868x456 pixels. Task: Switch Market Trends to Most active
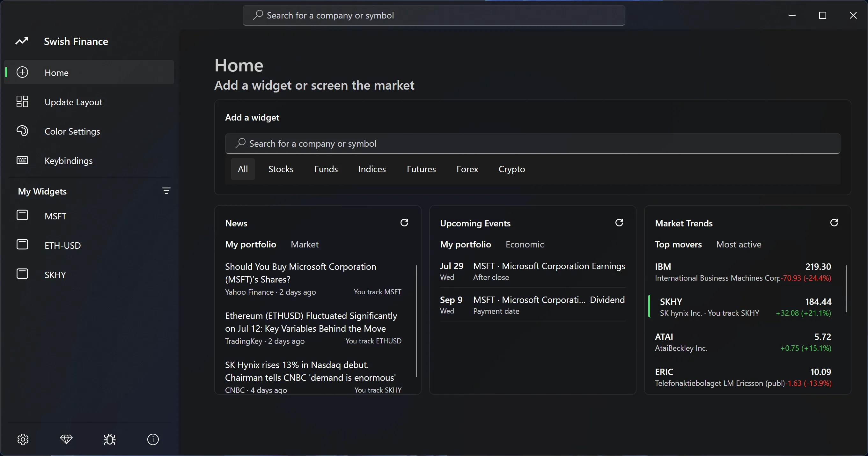(x=739, y=244)
